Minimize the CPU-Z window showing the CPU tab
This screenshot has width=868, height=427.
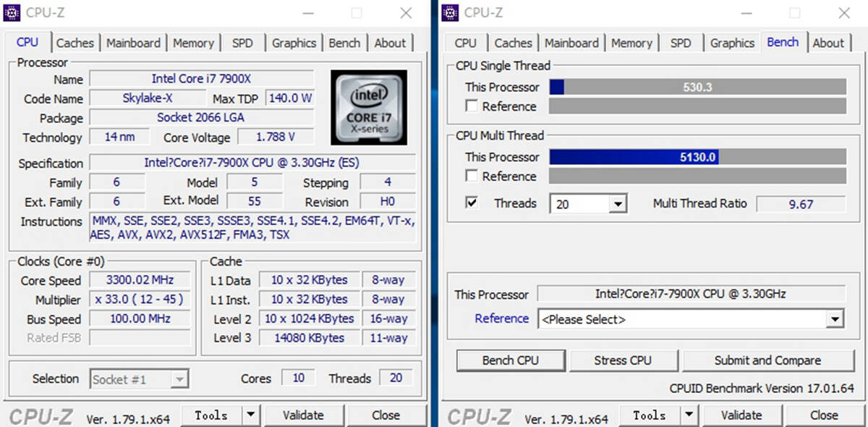[309, 13]
